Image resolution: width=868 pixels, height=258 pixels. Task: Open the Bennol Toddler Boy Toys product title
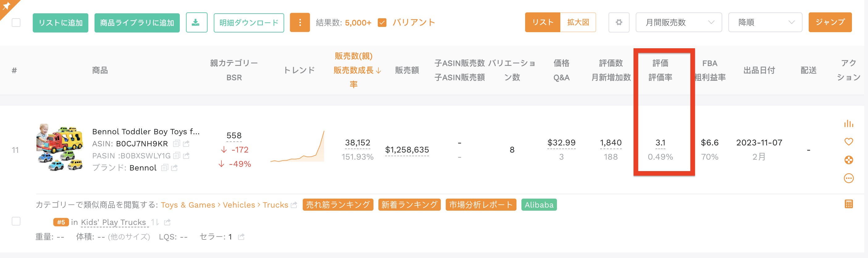coord(146,131)
